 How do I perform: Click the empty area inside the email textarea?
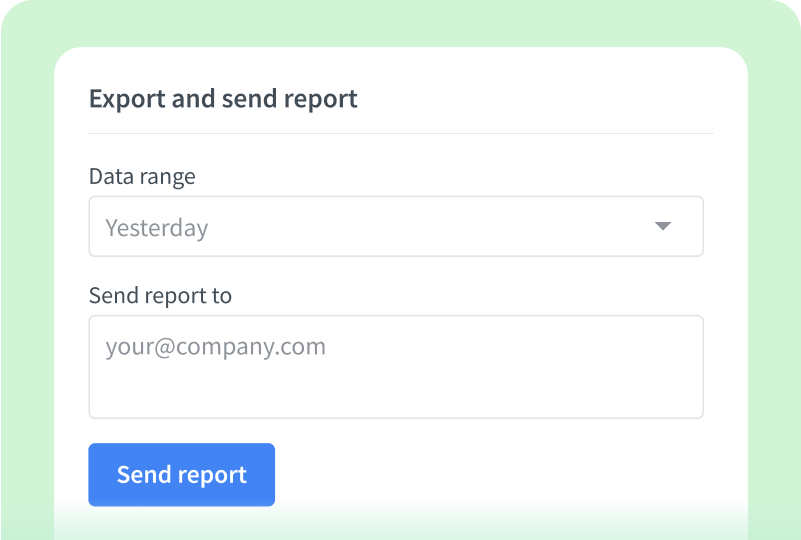[x=450, y=385]
